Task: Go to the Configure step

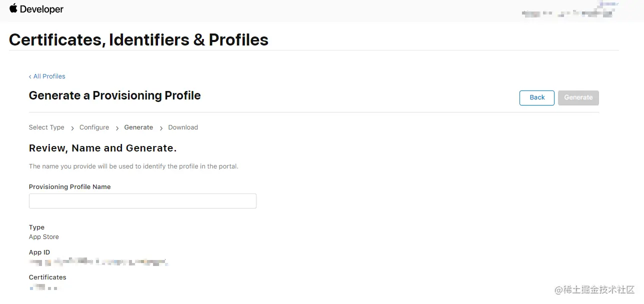Action: (x=94, y=127)
